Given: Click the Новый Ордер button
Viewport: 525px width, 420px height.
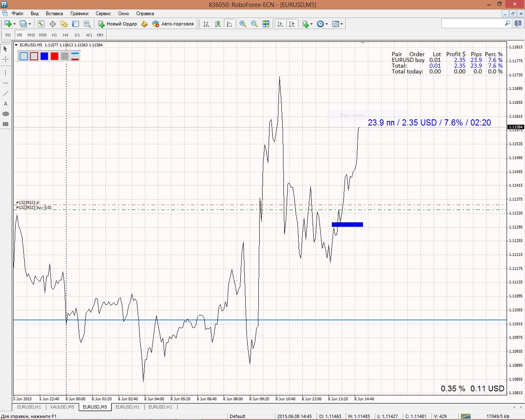Looking at the screenshot, I should tap(117, 24).
